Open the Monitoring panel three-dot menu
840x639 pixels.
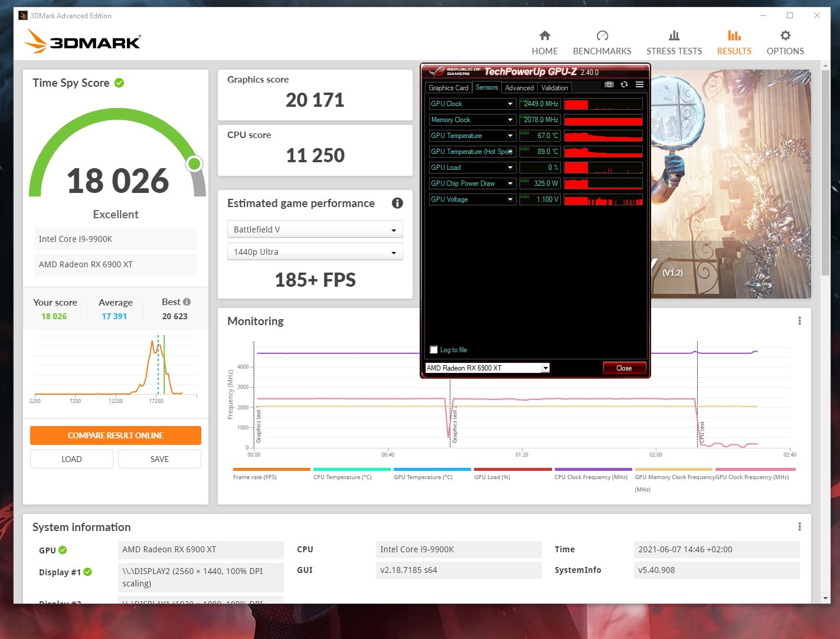pyautogui.click(x=799, y=321)
